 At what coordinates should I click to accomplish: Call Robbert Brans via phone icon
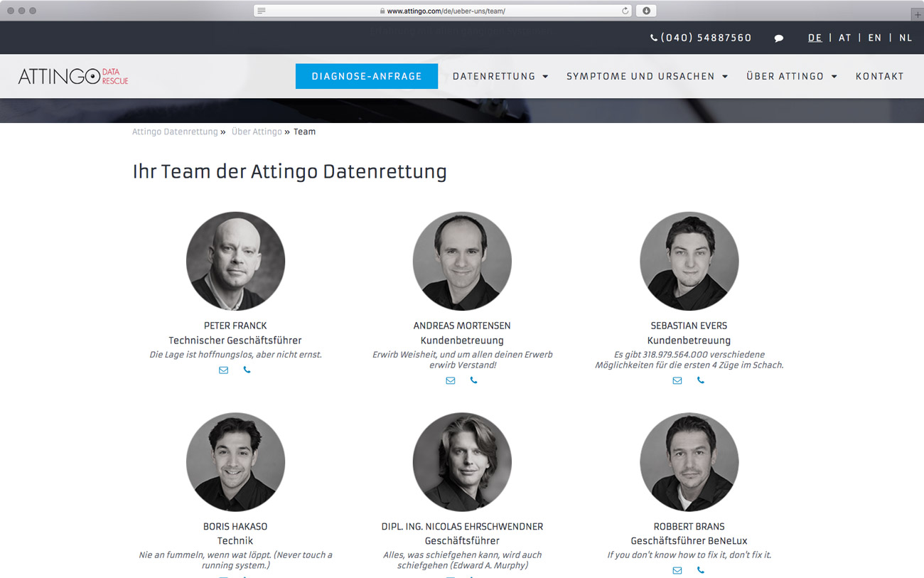[700, 570]
